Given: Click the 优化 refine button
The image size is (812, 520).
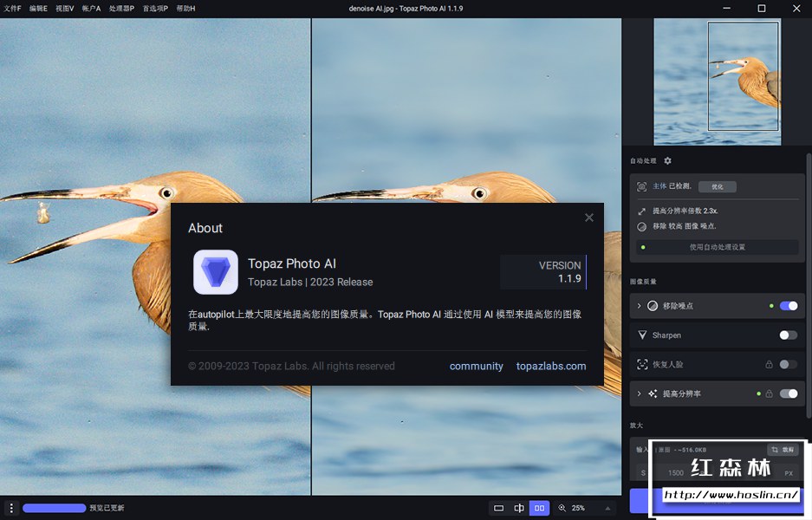Looking at the screenshot, I should click(x=718, y=186).
